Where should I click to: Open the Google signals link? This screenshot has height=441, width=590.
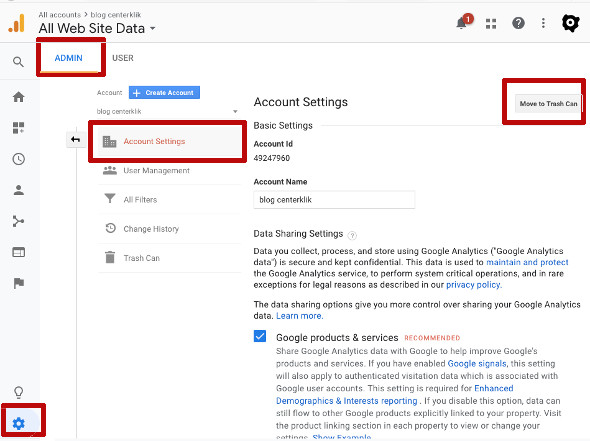point(477,364)
